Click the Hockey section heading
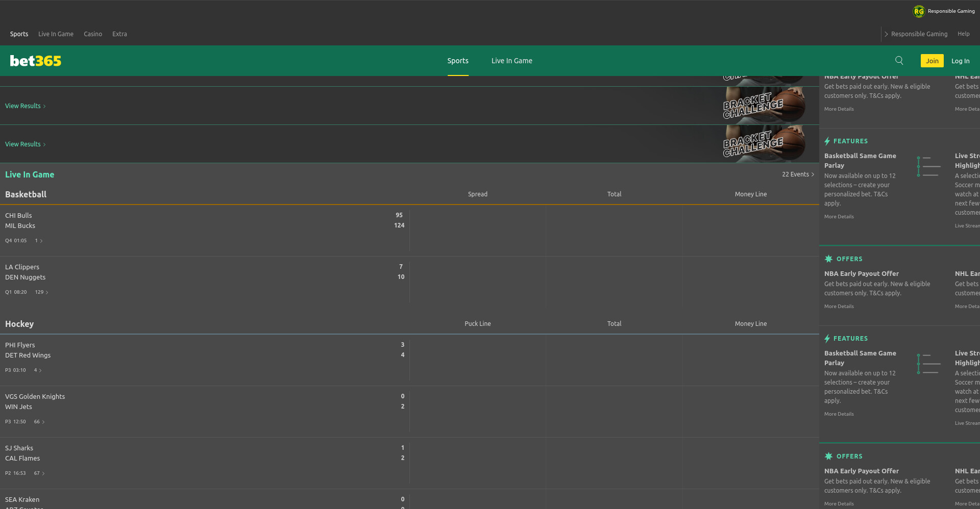 tap(19, 324)
